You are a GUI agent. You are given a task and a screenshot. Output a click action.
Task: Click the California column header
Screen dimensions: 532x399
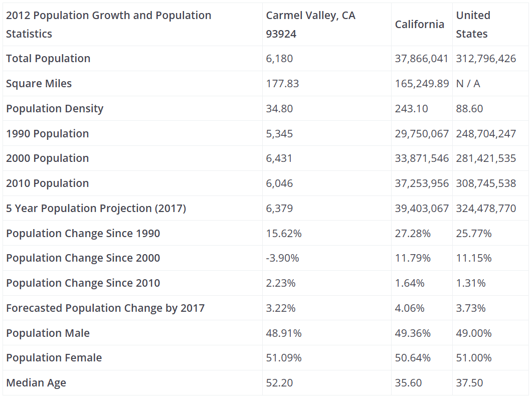(x=419, y=25)
